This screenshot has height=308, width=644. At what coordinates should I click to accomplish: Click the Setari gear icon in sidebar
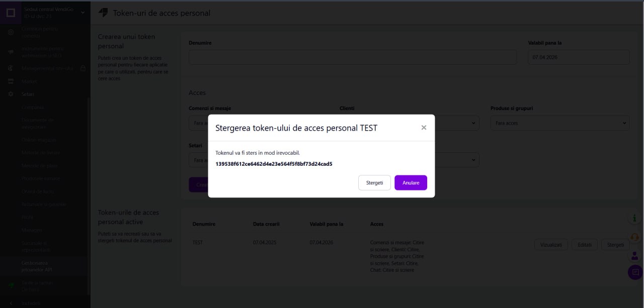point(11,94)
